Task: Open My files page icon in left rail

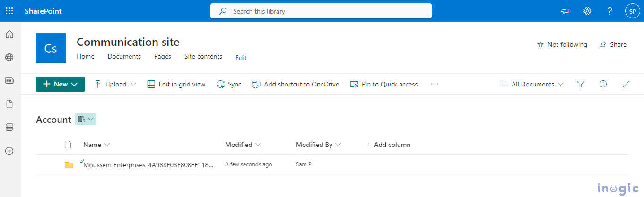Action: pos(9,104)
